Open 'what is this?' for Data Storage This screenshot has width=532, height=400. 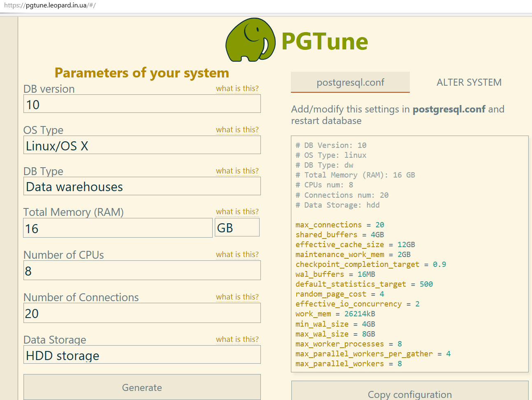pos(237,339)
